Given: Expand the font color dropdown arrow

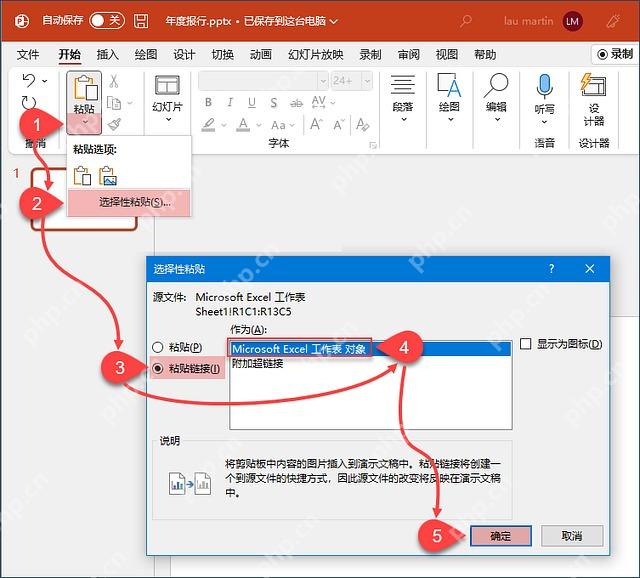Looking at the screenshot, I should pos(258,125).
